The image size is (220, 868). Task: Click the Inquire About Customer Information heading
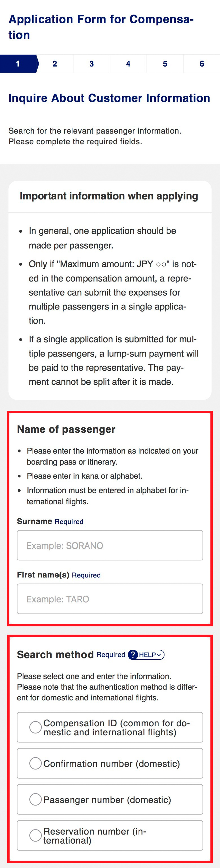(x=109, y=98)
